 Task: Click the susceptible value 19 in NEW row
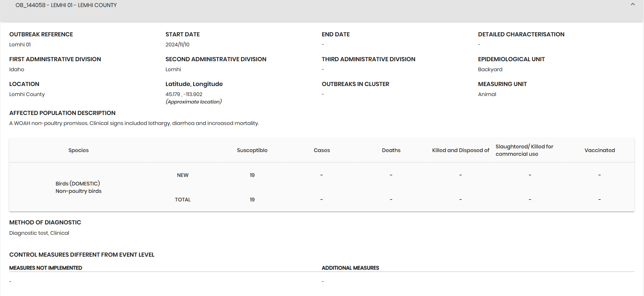pos(252,175)
